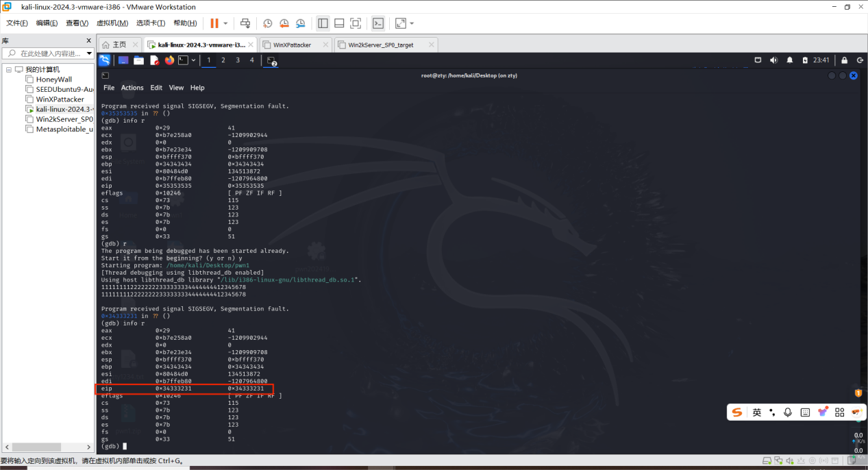The height and width of the screenshot is (470, 868).
Task: Enter full screen mode from the VMware toolbar
Action: point(356,23)
